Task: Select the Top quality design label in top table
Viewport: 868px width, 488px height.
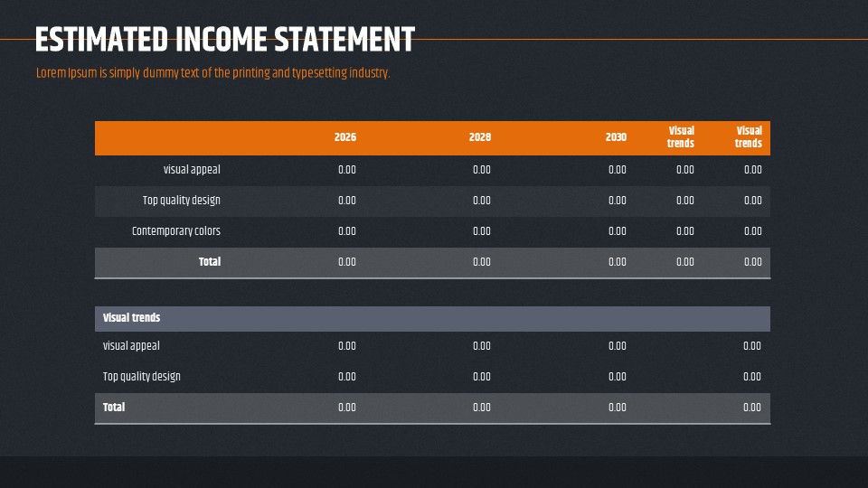Action: coord(181,201)
